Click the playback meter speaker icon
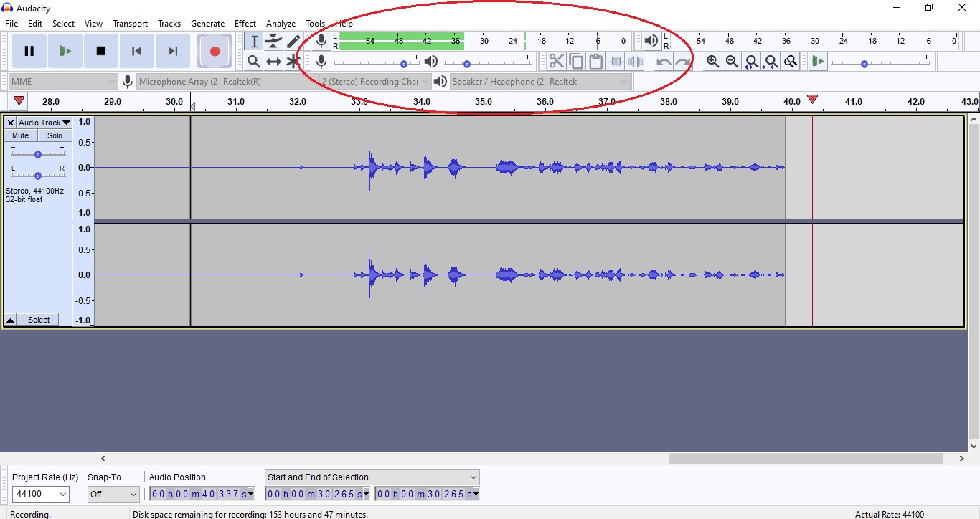 tap(651, 41)
